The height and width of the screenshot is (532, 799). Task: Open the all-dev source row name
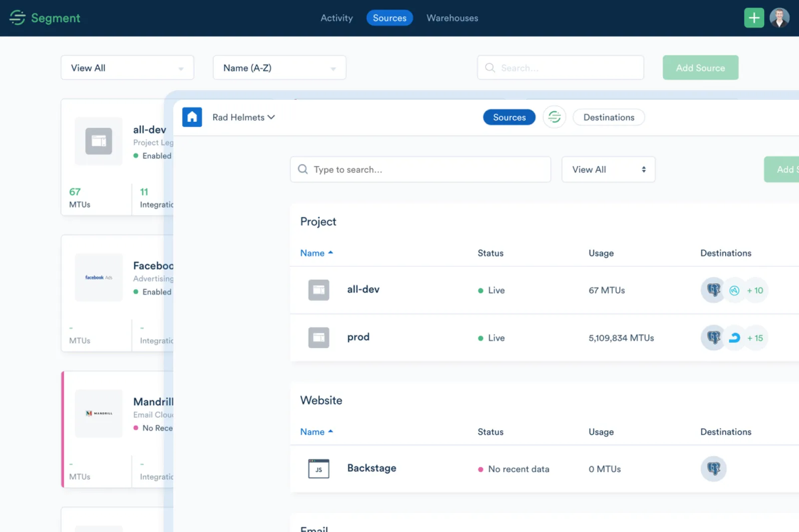click(363, 289)
